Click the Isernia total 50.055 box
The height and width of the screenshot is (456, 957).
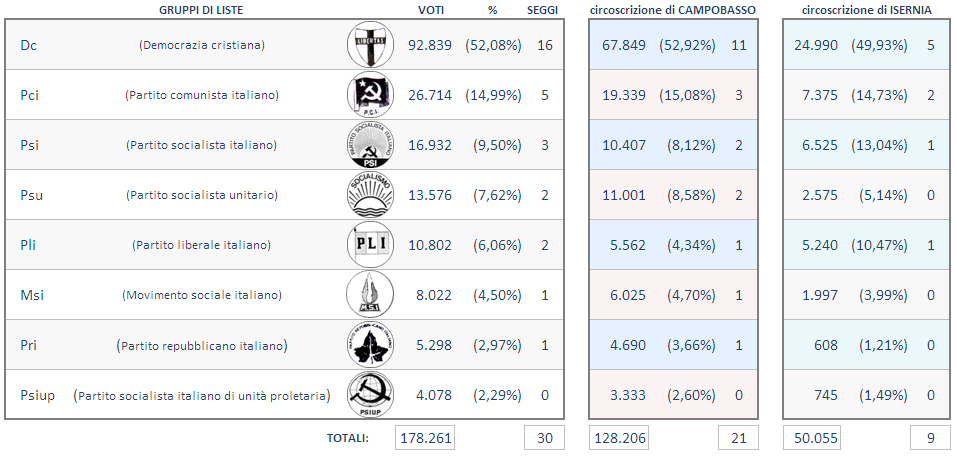812,438
